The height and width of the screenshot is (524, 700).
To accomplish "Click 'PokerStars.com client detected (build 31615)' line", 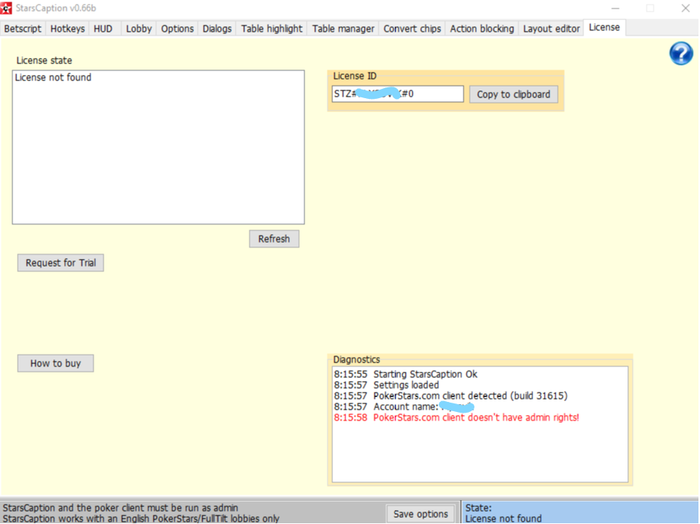I will 450,395.
